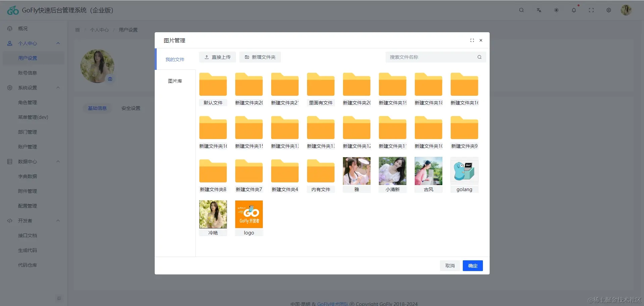
Task: Open the 角色管理 sidebar item
Action: [x=34, y=102]
